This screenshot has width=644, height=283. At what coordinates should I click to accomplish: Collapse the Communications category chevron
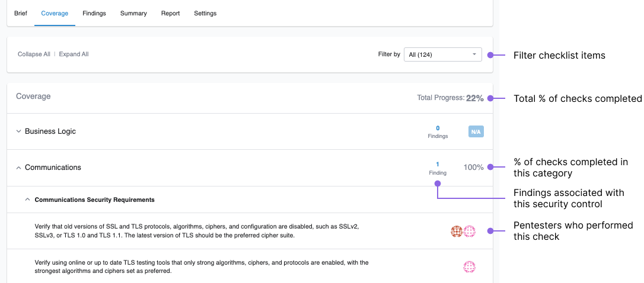coord(18,168)
